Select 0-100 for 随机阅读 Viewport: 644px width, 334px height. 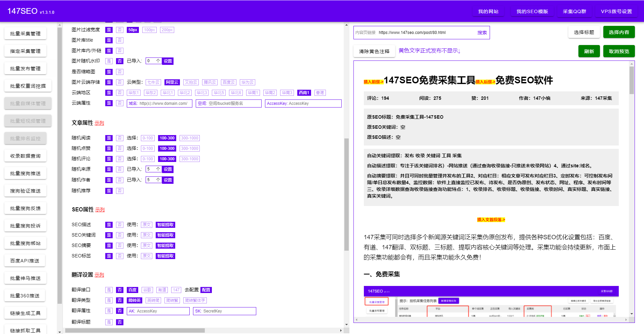(148, 138)
